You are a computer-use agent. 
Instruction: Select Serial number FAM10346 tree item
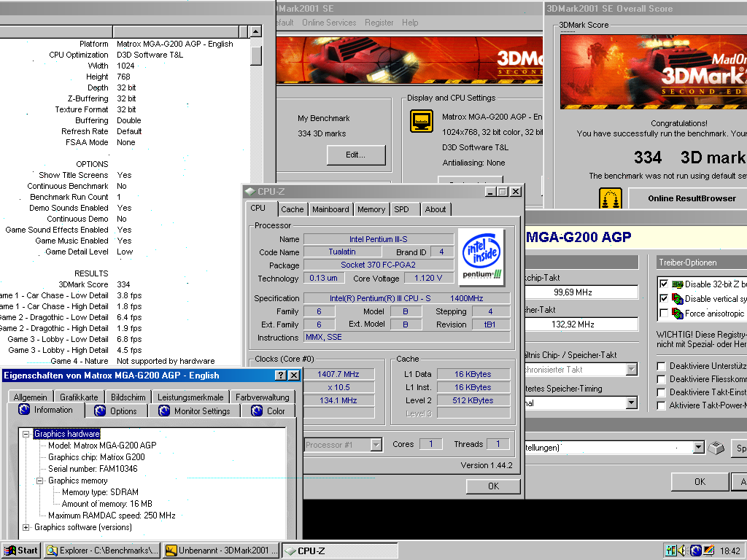(93, 469)
